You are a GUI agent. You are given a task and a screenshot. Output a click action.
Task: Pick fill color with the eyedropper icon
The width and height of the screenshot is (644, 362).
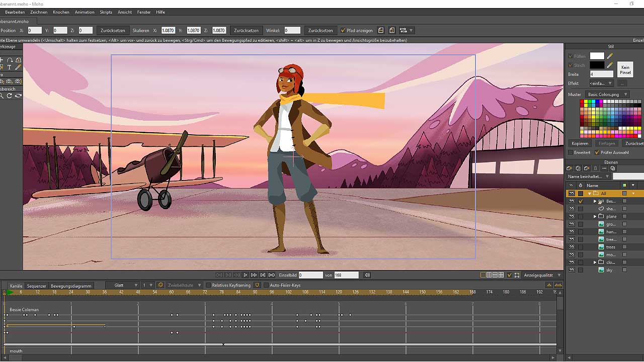610,56
